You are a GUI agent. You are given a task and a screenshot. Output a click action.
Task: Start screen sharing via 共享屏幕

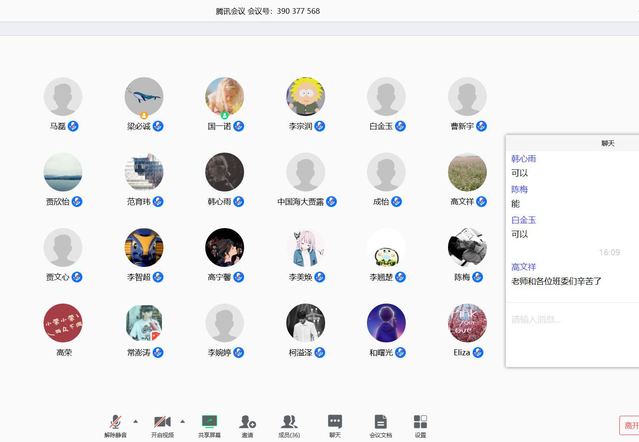(209, 424)
